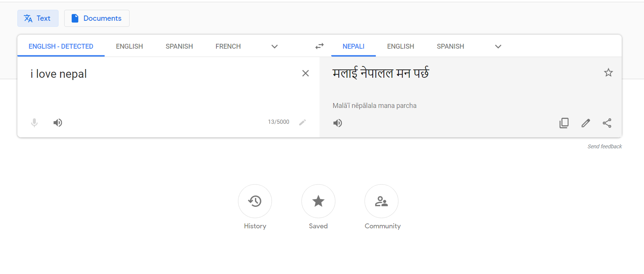Listen to Nepali translation speaker icon
Image resolution: width=644 pixels, height=274 pixels.
click(338, 123)
